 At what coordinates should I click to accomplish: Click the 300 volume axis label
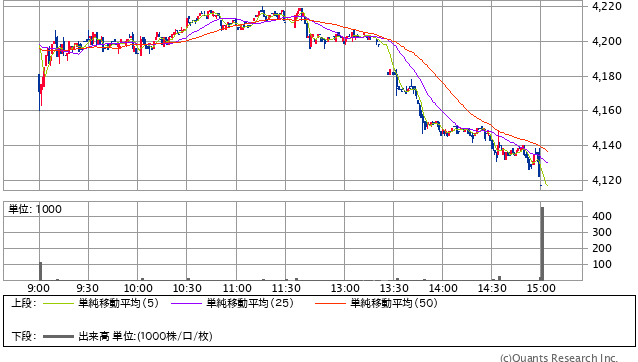point(602,232)
